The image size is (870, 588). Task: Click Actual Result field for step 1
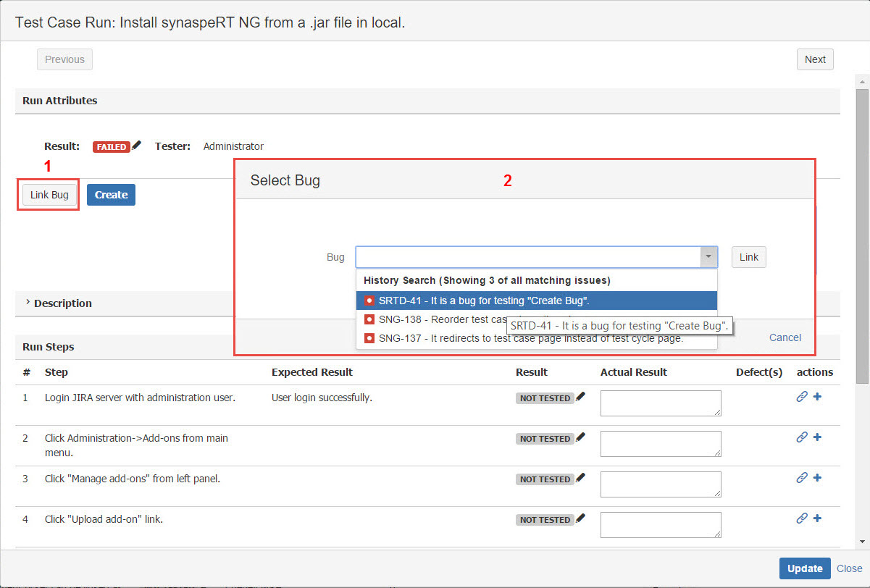pyautogui.click(x=660, y=403)
